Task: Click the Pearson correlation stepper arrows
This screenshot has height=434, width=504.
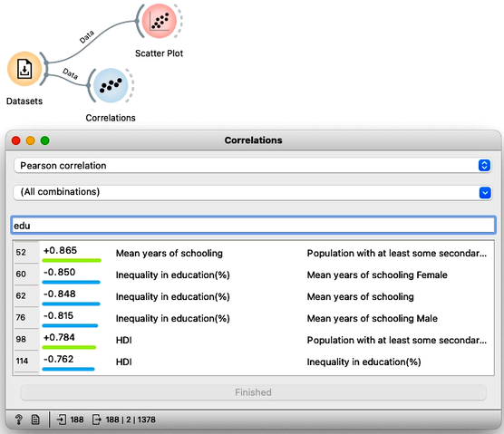Action: pos(484,166)
